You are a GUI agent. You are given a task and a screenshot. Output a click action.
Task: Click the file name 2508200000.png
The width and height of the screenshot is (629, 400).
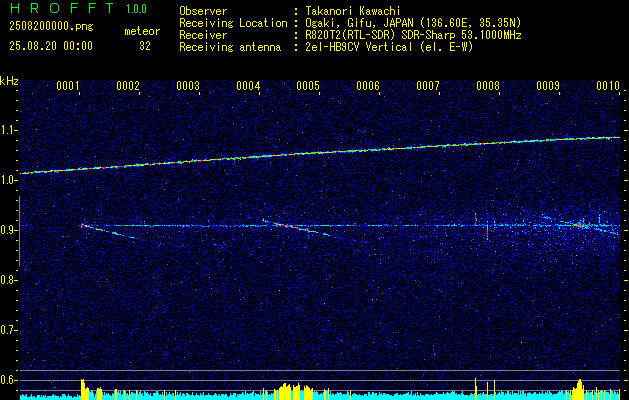coord(51,26)
